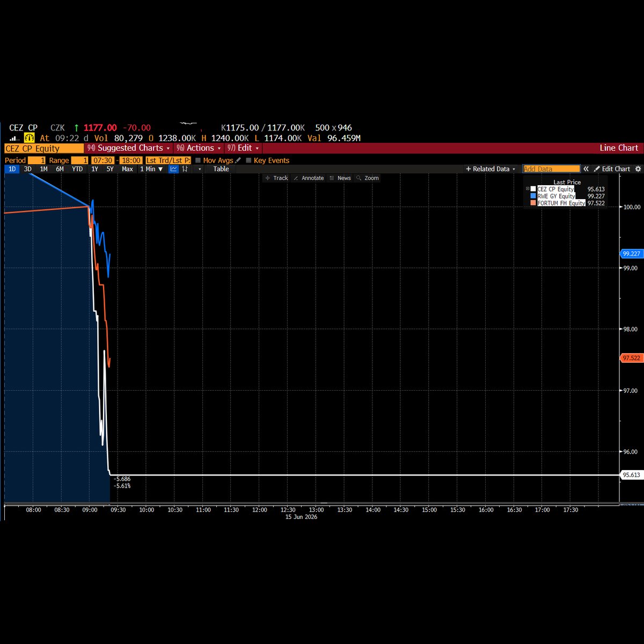Open the Table view button
The height and width of the screenshot is (644, 644).
coord(221,169)
